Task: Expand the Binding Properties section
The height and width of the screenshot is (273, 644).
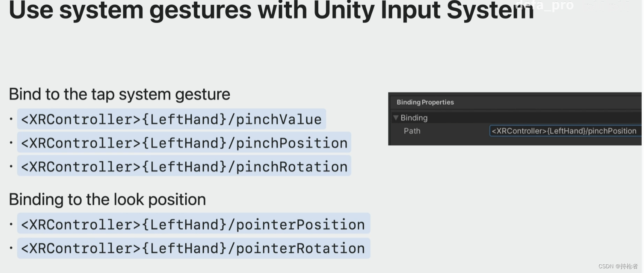Action: click(425, 102)
